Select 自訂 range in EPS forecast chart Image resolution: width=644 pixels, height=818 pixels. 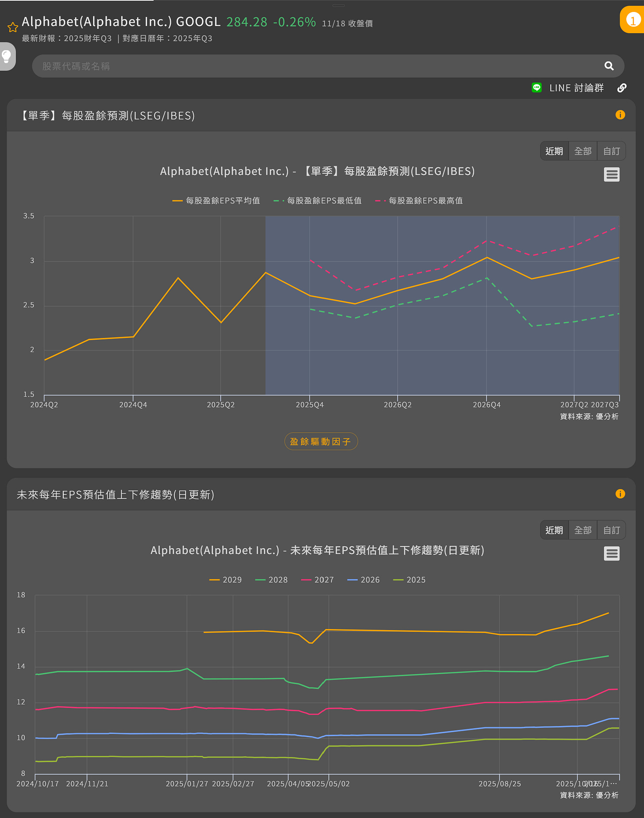click(x=612, y=151)
